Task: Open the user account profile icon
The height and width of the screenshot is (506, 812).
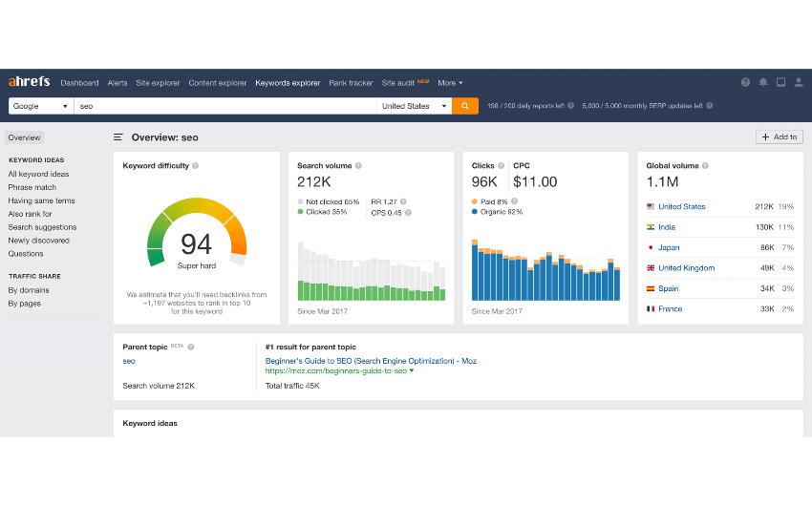Action: pos(799,82)
